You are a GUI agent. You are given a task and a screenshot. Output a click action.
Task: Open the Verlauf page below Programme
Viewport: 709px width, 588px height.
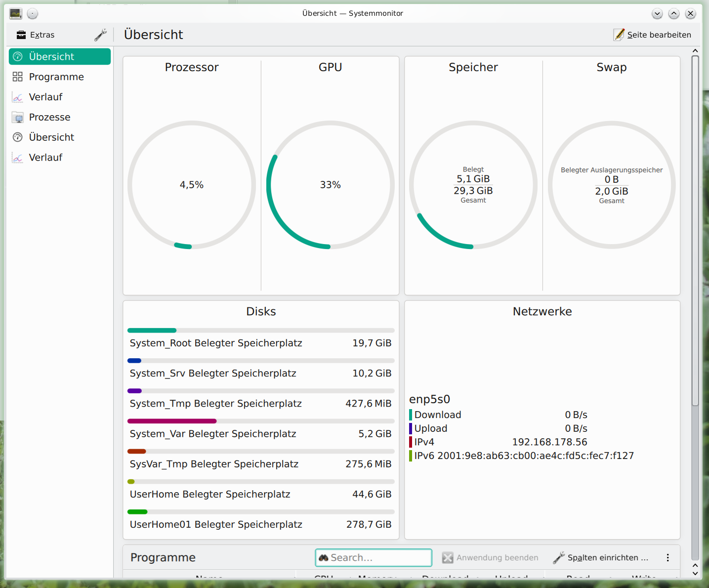click(x=45, y=97)
